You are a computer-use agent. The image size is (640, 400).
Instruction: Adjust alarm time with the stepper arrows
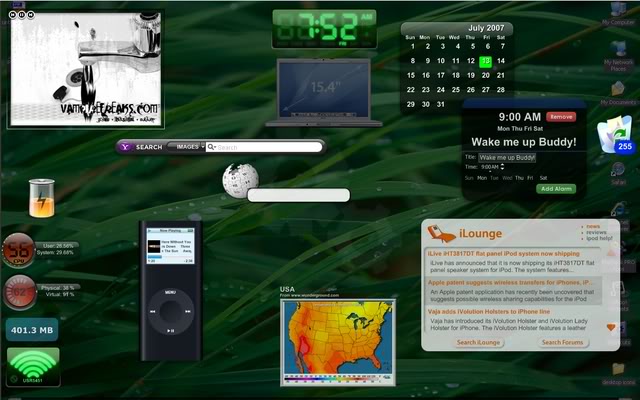point(502,167)
